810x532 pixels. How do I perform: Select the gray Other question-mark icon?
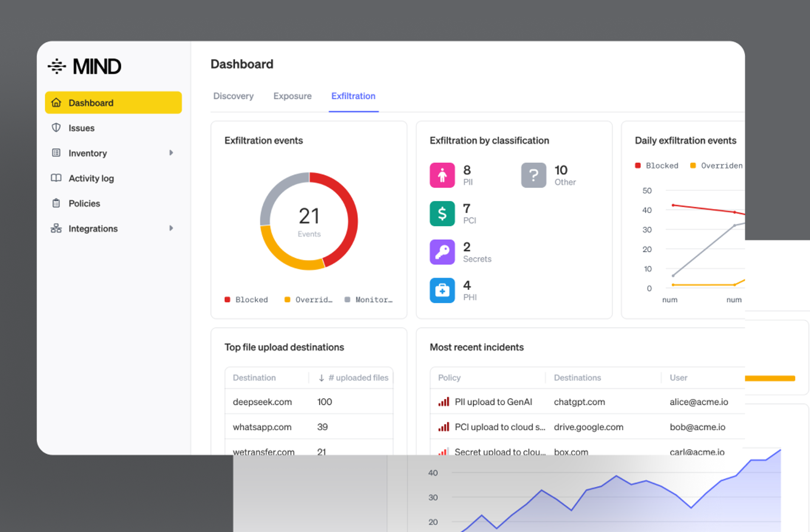[x=533, y=175]
